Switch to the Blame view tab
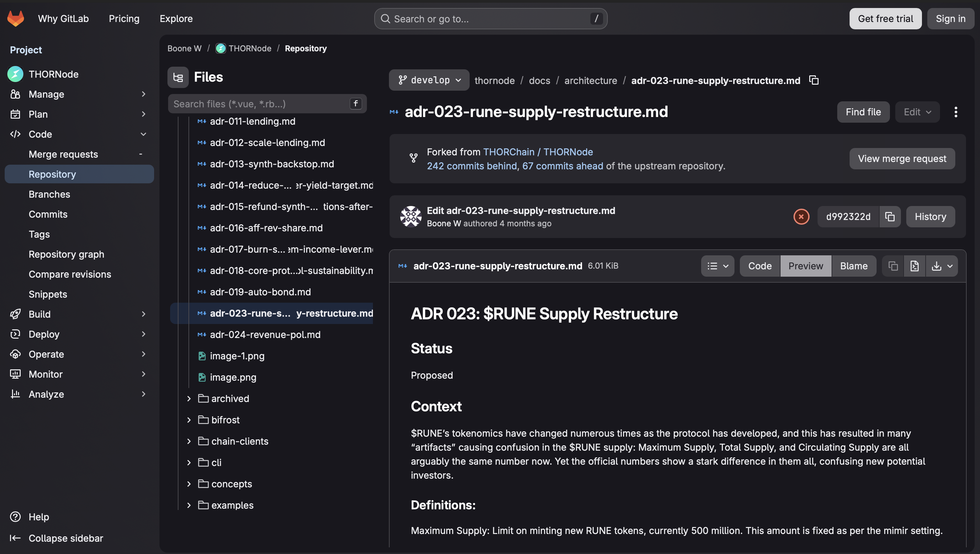 coord(854,266)
